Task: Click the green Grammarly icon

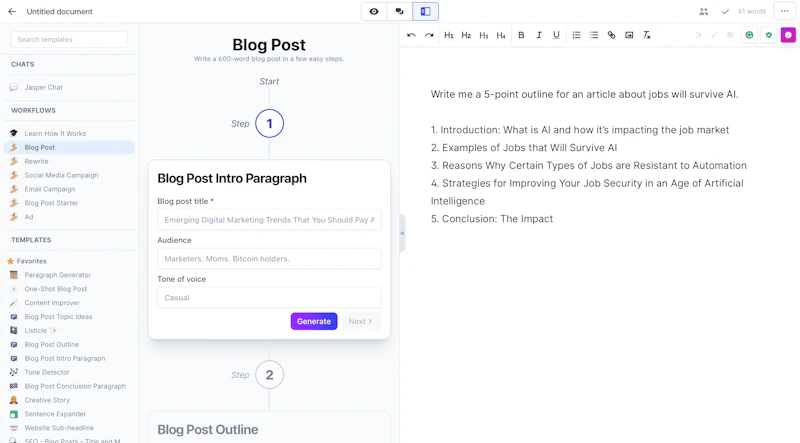Action: 749,35
